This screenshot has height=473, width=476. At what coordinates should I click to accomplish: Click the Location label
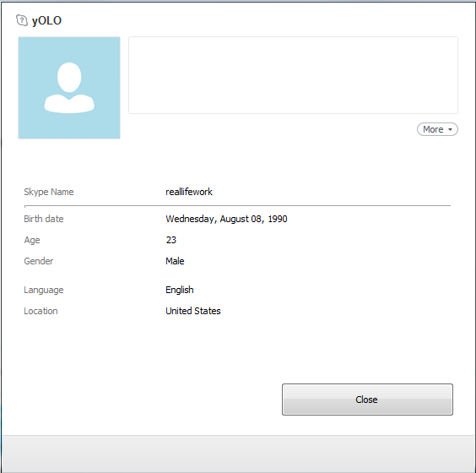(41, 311)
